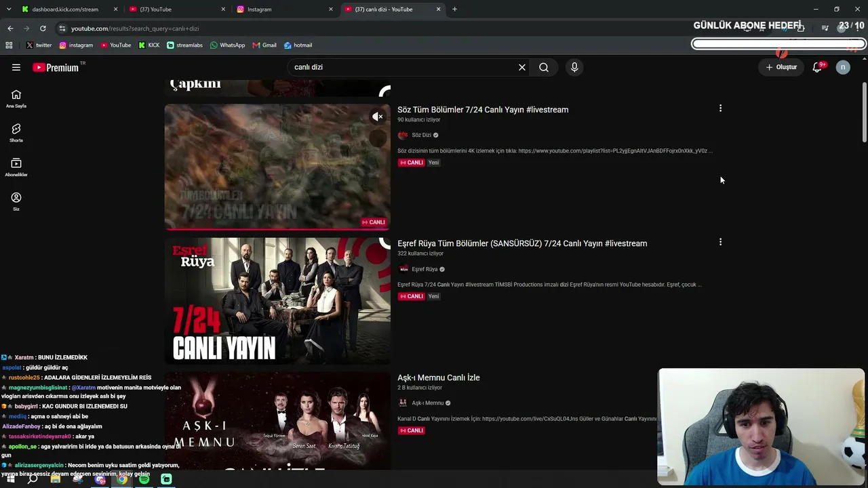Open the Söz 7/24 livestream thumbnail
This screenshot has width=868, height=488.
pyautogui.click(x=277, y=167)
